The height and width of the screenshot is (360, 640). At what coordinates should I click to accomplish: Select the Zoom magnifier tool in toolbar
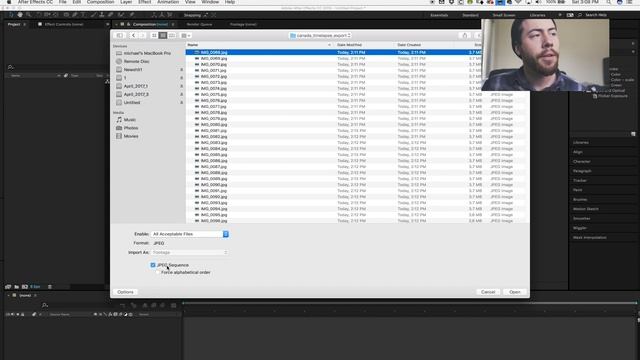[x=28, y=15]
